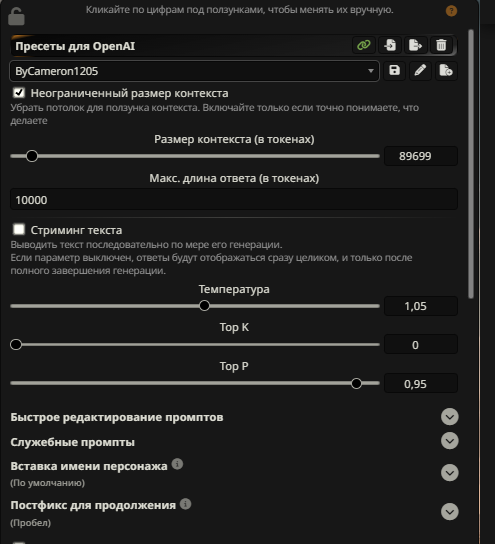
Task: Click the save-as-new preset file icon
Action: click(x=446, y=71)
